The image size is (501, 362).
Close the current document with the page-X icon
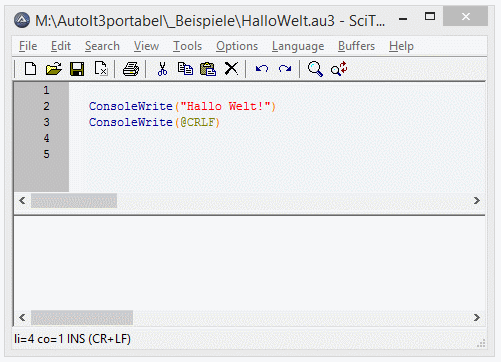(101, 69)
